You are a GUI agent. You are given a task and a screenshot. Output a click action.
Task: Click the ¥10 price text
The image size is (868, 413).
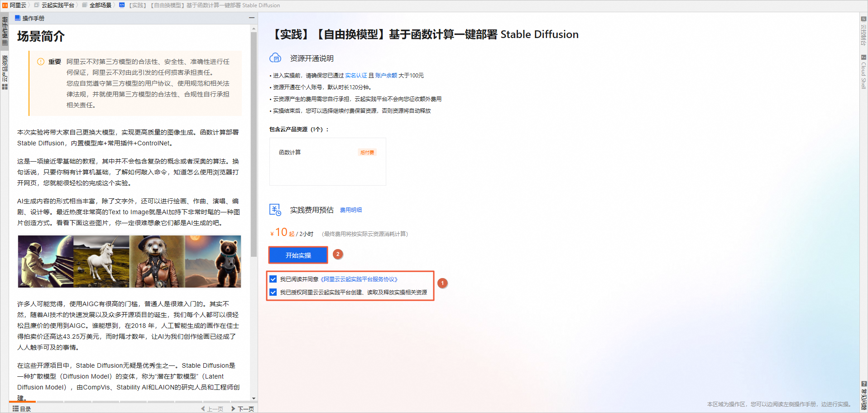tap(278, 232)
